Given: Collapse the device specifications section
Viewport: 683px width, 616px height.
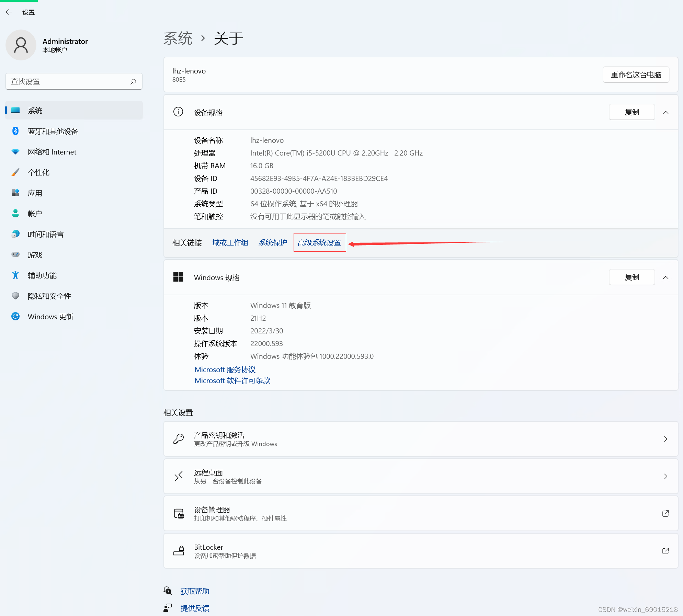Looking at the screenshot, I should [x=665, y=113].
